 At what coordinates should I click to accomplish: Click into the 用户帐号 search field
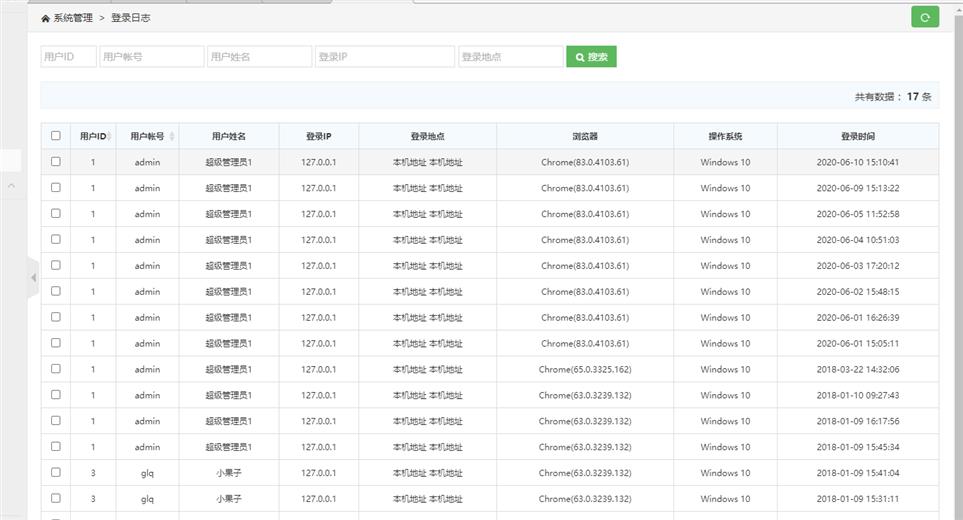click(152, 57)
